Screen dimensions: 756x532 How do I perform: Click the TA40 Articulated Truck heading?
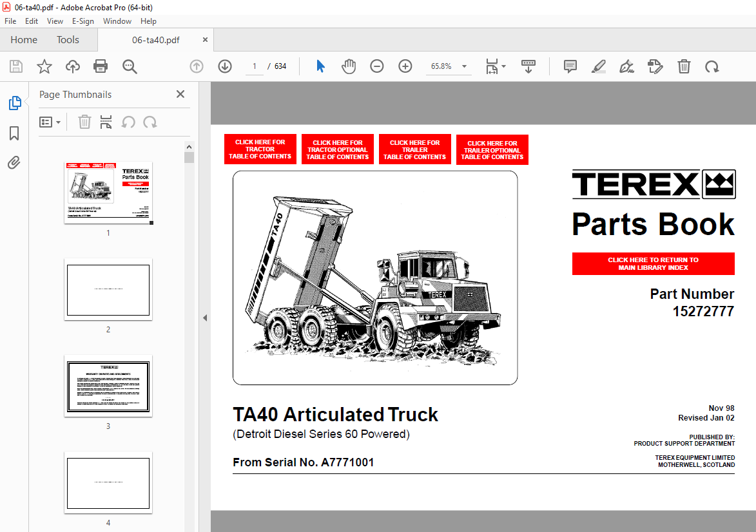coord(336,414)
